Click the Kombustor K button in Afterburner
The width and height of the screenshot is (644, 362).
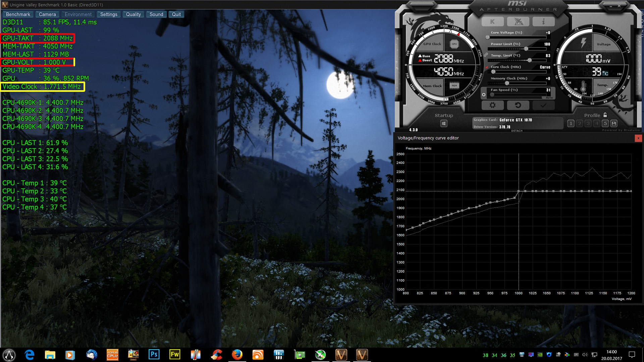pyautogui.click(x=492, y=22)
